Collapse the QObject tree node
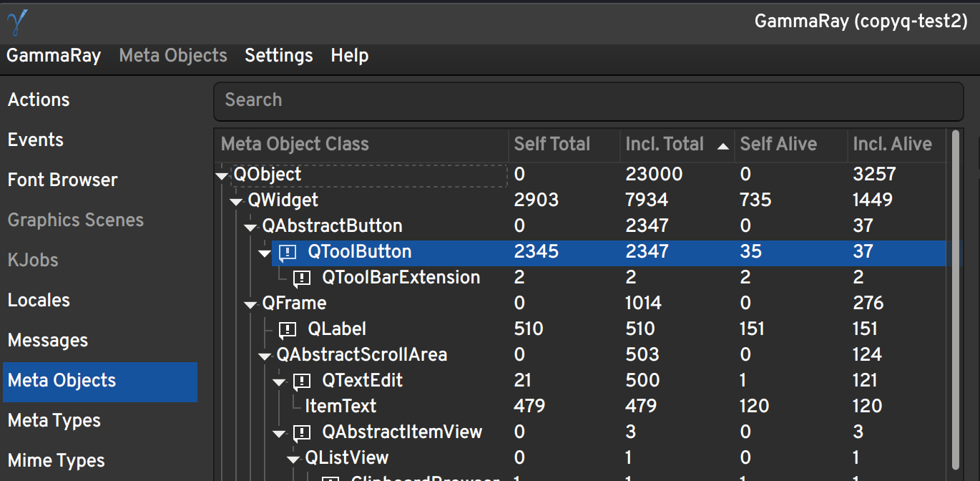 tap(222, 175)
